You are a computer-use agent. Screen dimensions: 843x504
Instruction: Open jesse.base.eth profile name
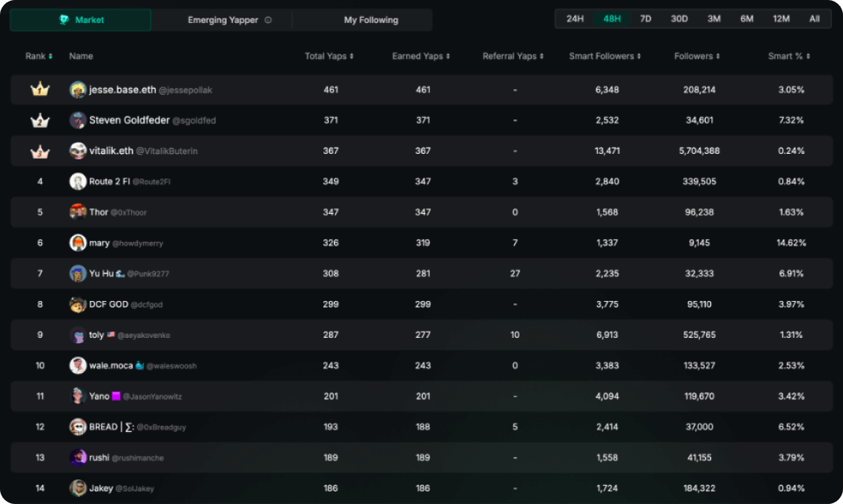pos(123,90)
